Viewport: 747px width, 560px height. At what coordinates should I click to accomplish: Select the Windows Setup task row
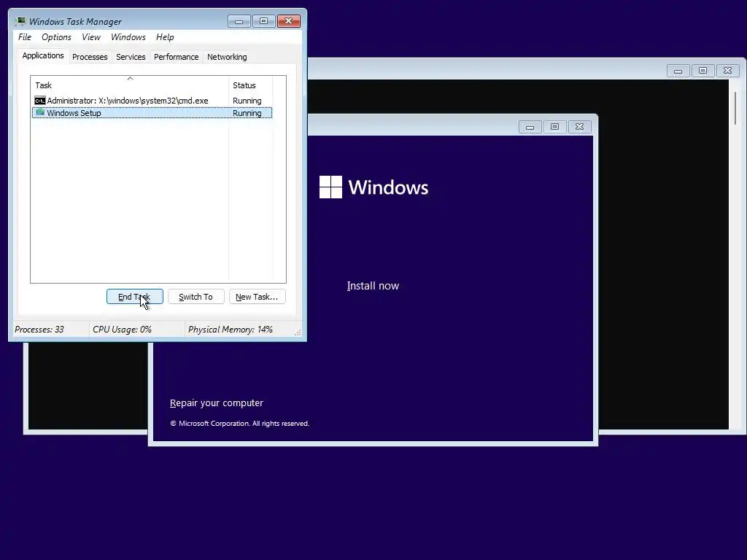pos(152,113)
